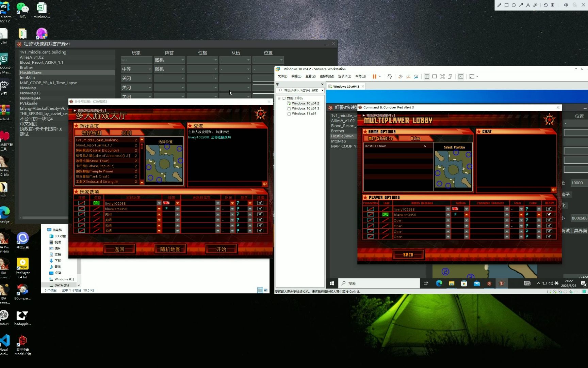Open the VMware console view icon
Image resolution: width=588 pixels, height=368 pixels.
click(x=461, y=77)
